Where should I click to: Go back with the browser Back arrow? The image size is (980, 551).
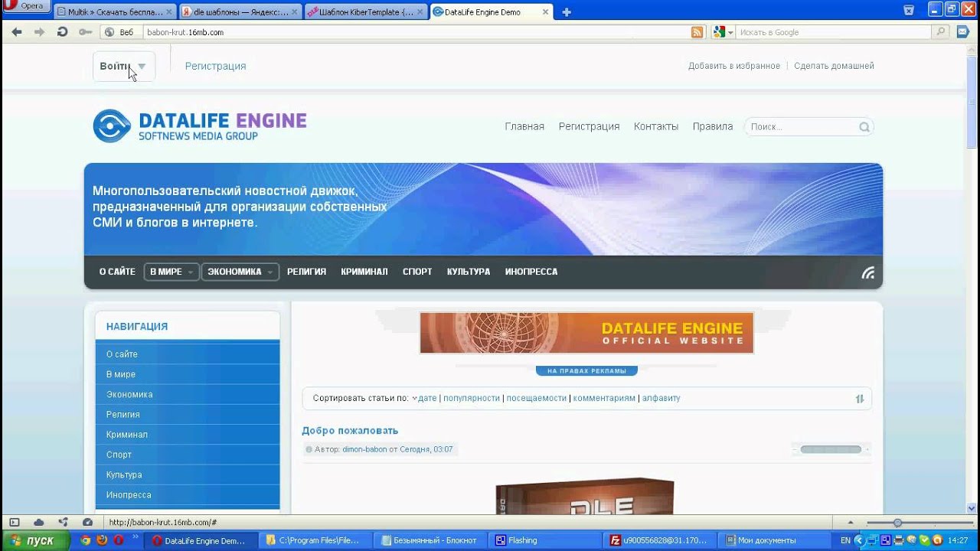[17, 32]
